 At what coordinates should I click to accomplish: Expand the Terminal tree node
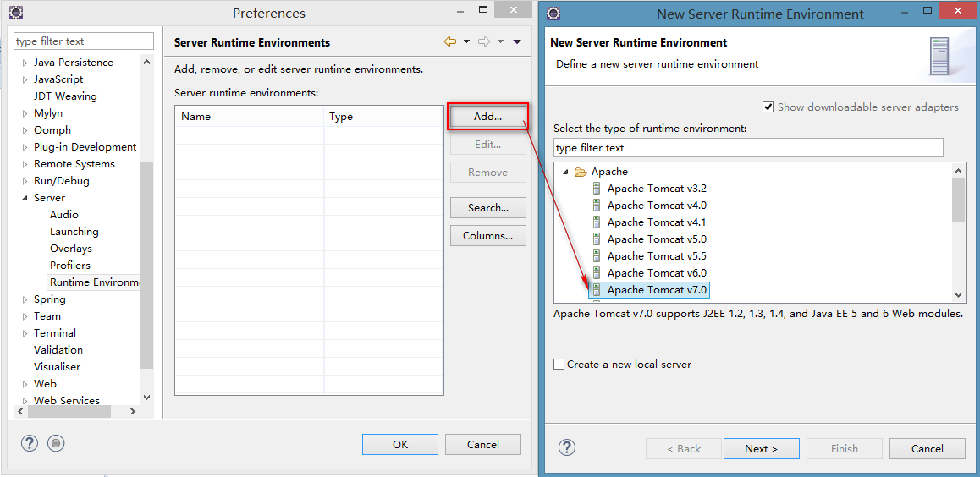coord(25,332)
